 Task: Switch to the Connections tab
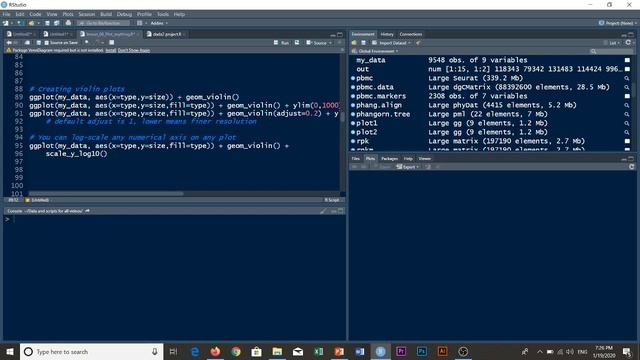[411, 34]
